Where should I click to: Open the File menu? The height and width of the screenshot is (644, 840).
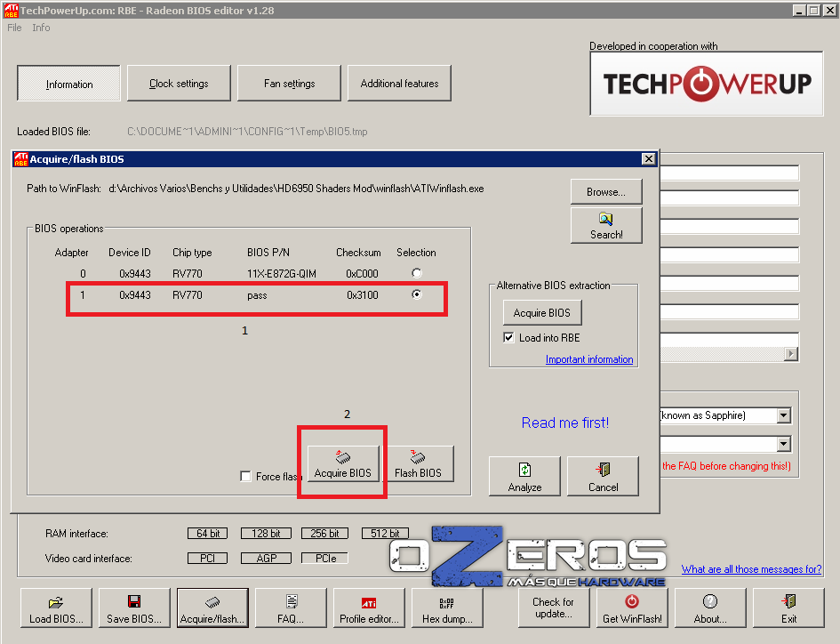click(14, 28)
